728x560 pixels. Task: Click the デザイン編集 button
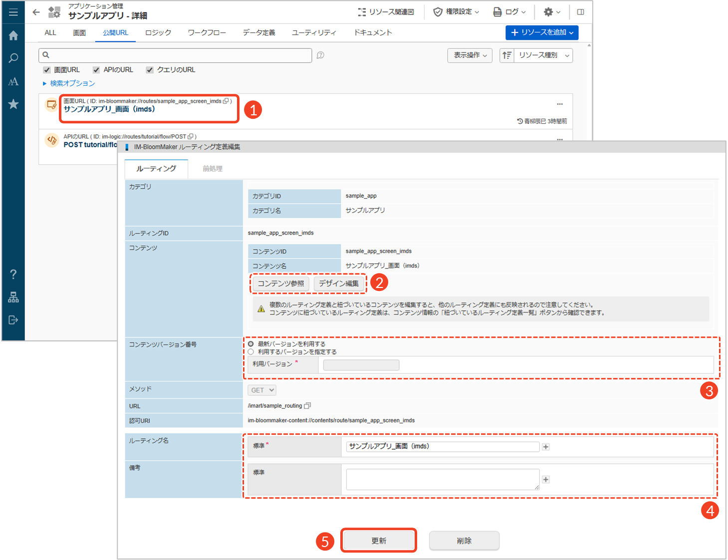click(x=339, y=283)
